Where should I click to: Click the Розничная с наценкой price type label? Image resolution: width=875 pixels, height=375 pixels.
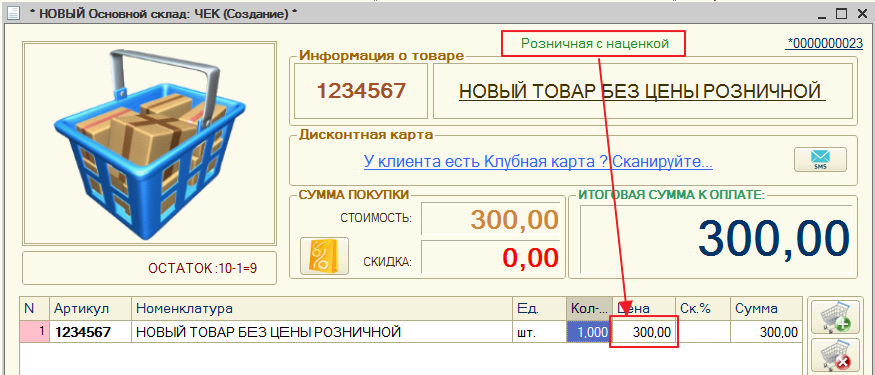(x=594, y=44)
